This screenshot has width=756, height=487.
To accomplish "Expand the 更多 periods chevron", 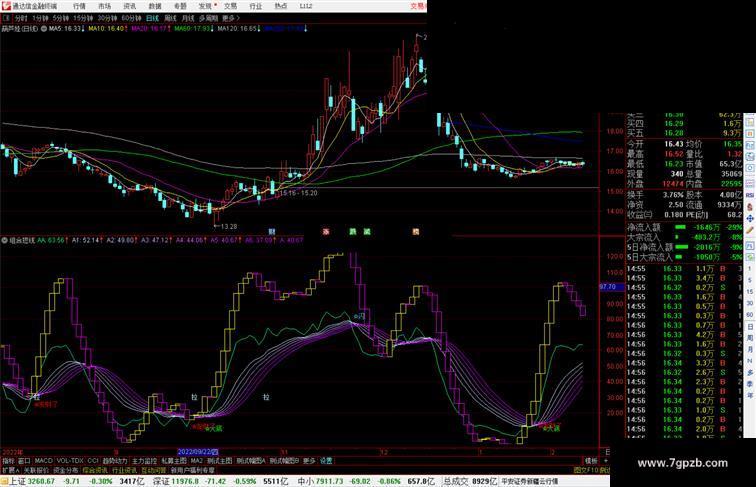I will click(231, 18).
